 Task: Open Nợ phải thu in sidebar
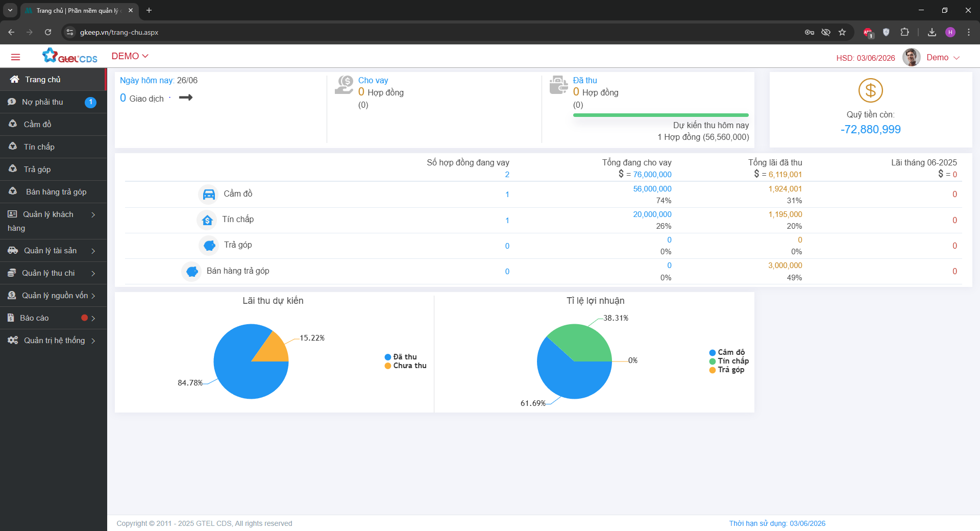[x=43, y=102]
